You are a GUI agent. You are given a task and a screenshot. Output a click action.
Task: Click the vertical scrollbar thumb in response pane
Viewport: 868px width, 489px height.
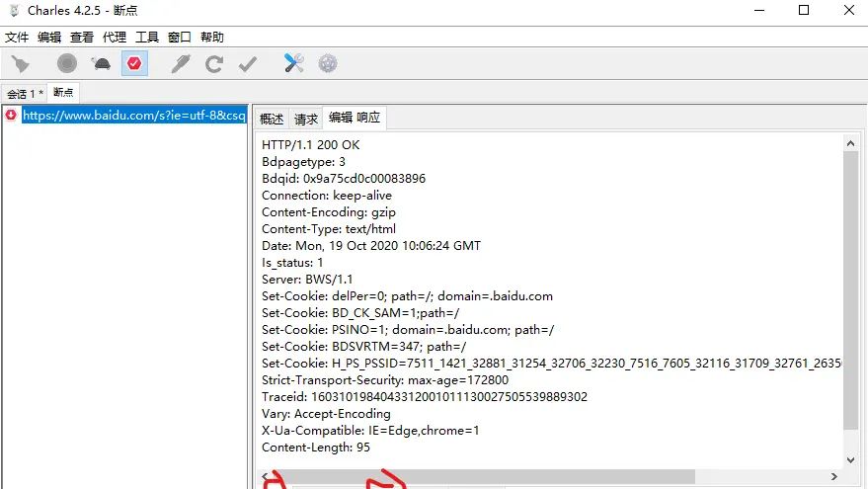coord(851,289)
